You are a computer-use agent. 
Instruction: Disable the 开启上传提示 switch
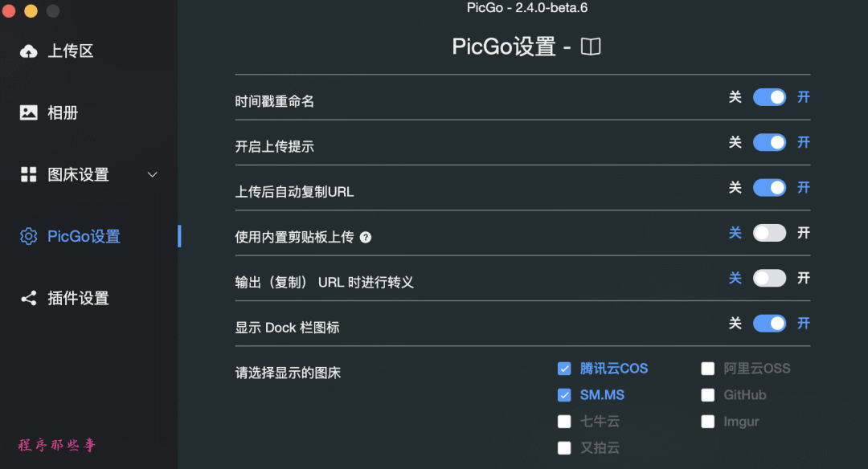point(769,143)
